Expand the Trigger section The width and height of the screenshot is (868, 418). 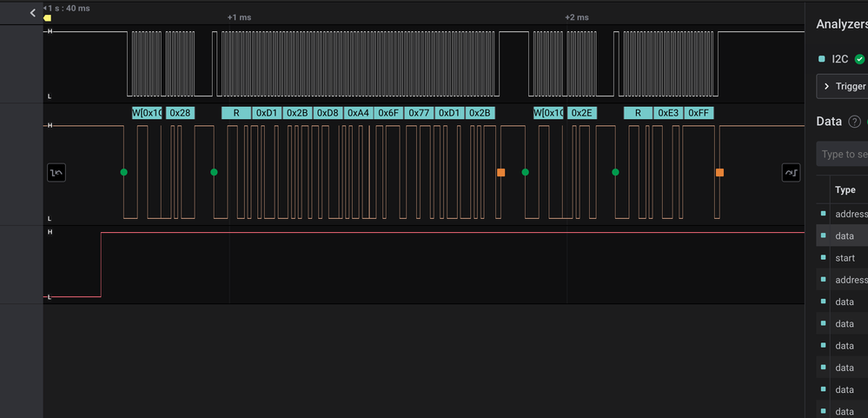(x=842, y=86)
